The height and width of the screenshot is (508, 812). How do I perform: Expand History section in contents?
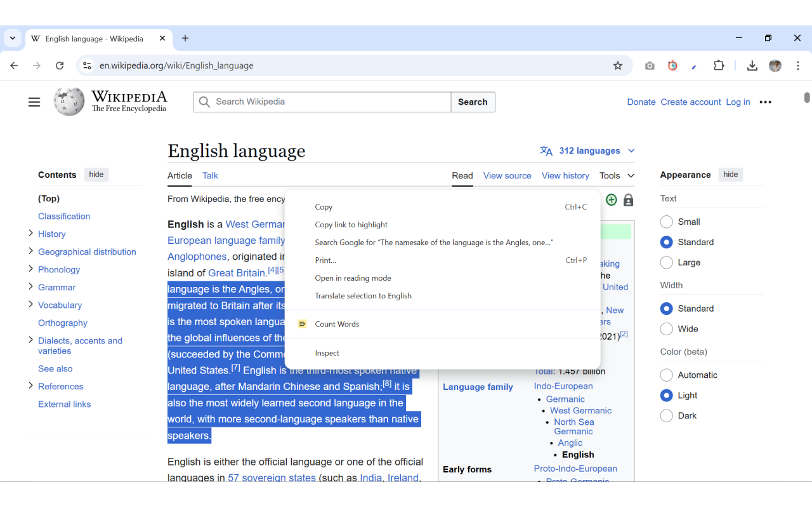pos(30,233)
